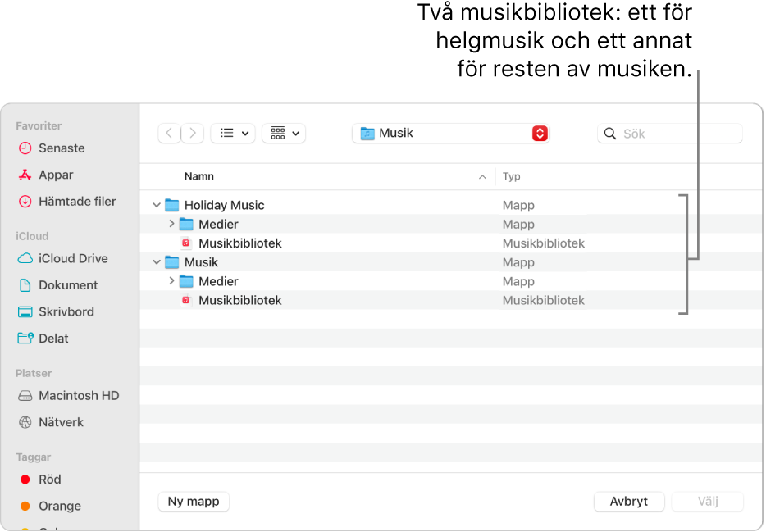Click inside the Sök search field
The image size is (766, 532).
[669, 133]
